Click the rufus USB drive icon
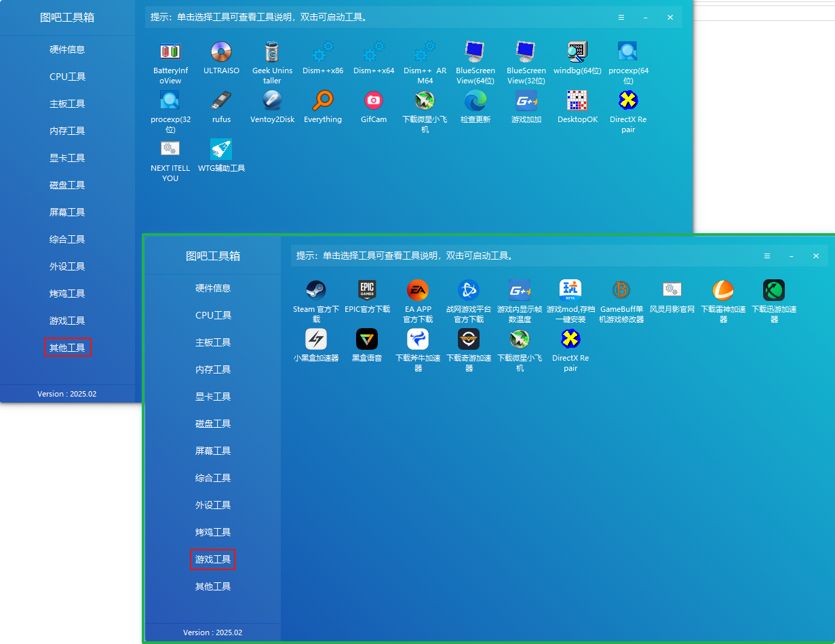Viewport: 835px width, 644px height. click(x=221, y=100)
